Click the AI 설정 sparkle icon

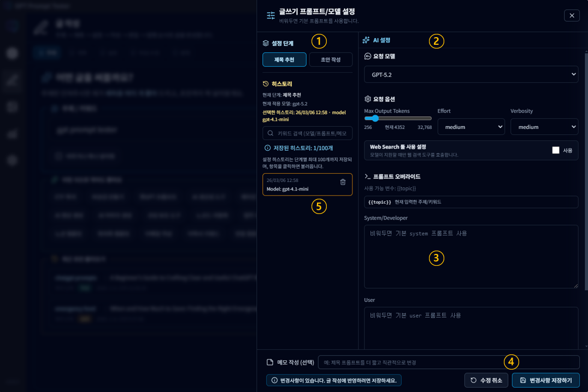pyautogui.click(x=366, y=40)
